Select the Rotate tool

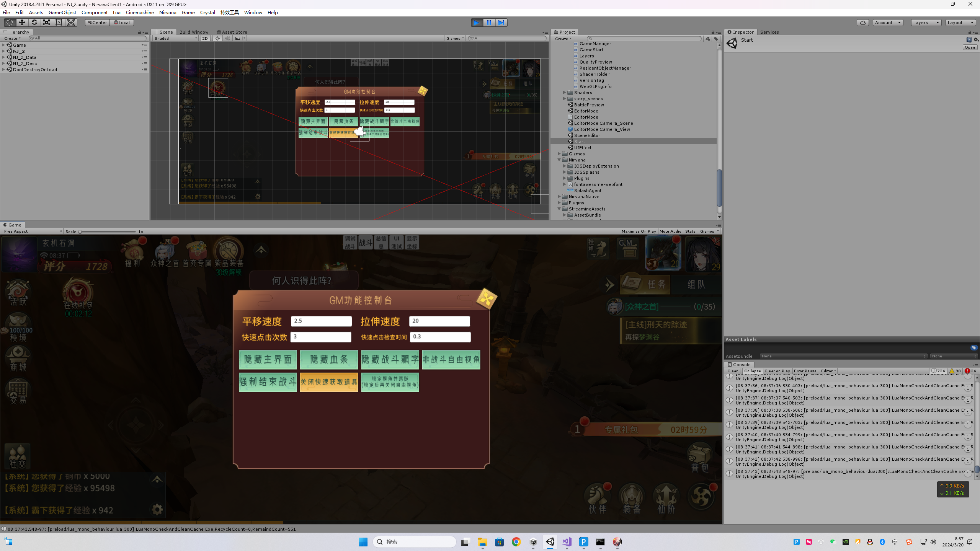click(34, 23)
